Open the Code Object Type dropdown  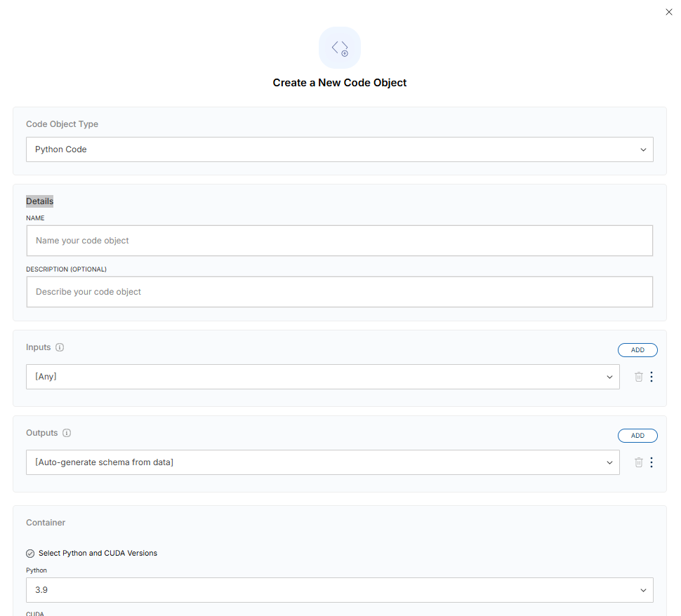pos(340,149)
